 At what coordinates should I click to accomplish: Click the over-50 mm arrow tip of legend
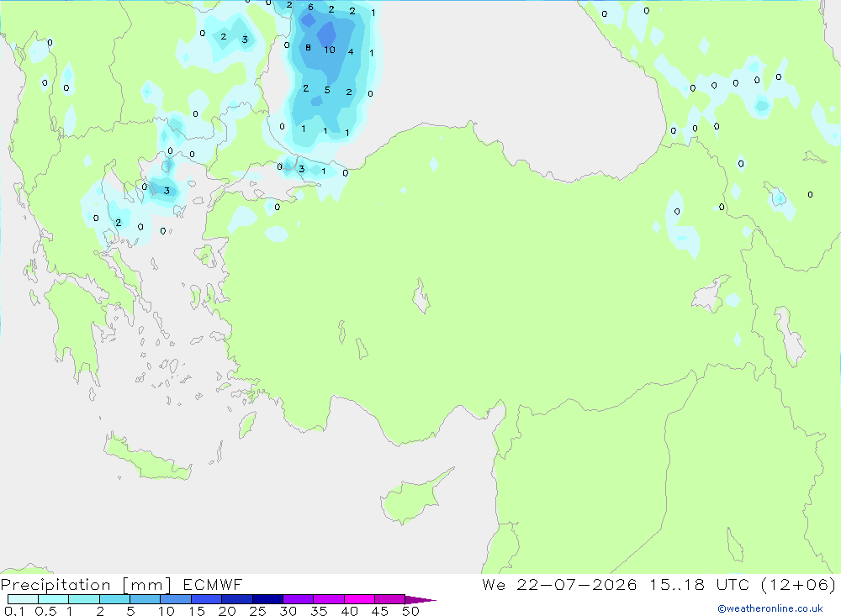(x=421, y=599)
